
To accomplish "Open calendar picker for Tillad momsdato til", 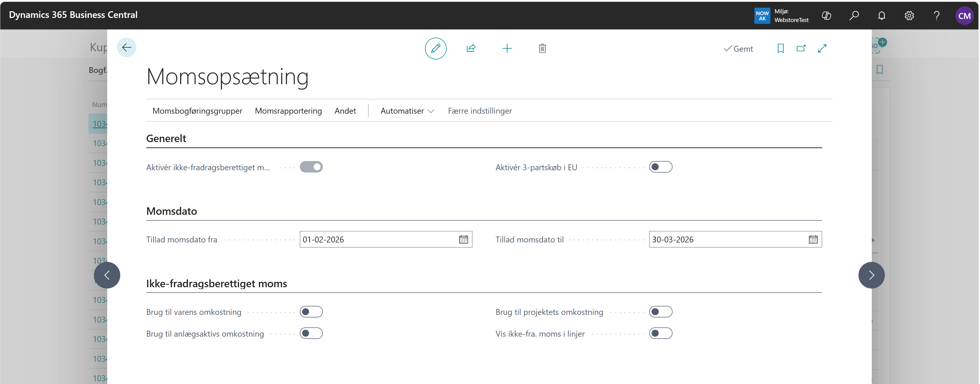I will (813, 239).
